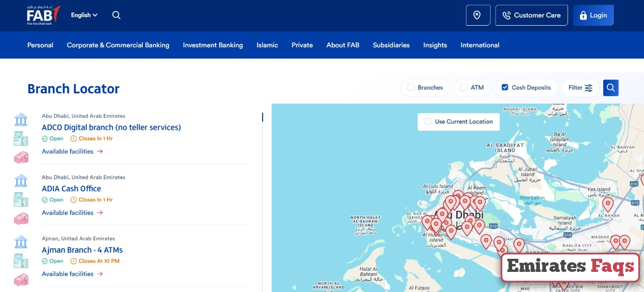Enable the Branches checkbox

[x=411, y=87]
